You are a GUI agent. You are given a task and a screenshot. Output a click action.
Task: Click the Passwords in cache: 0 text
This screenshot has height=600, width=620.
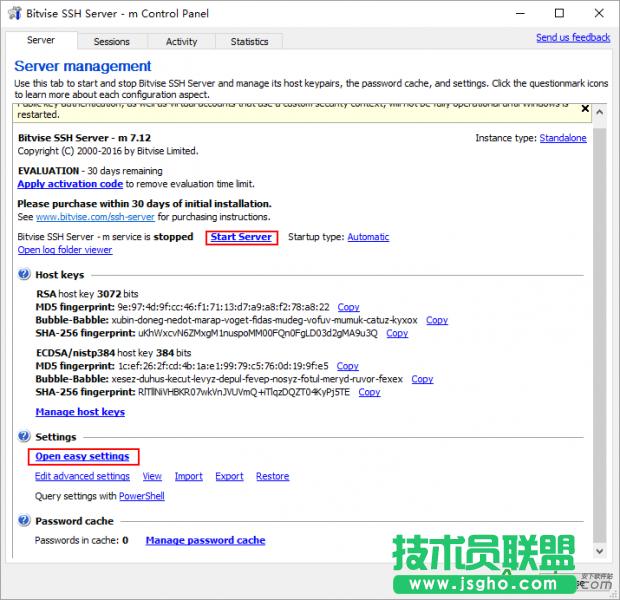[81, 540]
